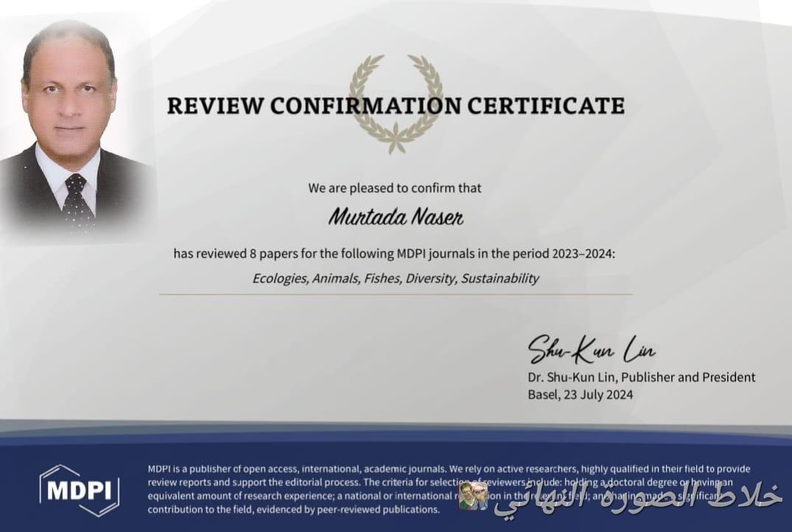Click the handwritten Shu-Kun Lin signature
792x532 pixels.
coord(591,349)
